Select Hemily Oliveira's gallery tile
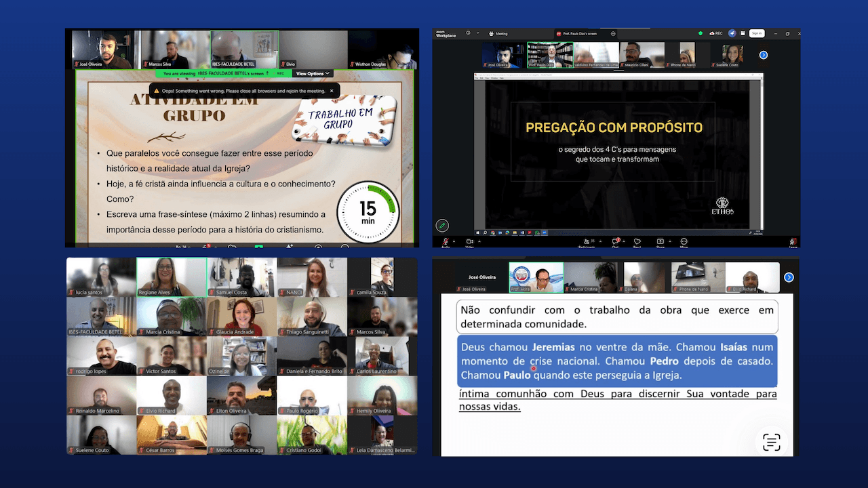This screenshot has height=488, width=868. 382,396
